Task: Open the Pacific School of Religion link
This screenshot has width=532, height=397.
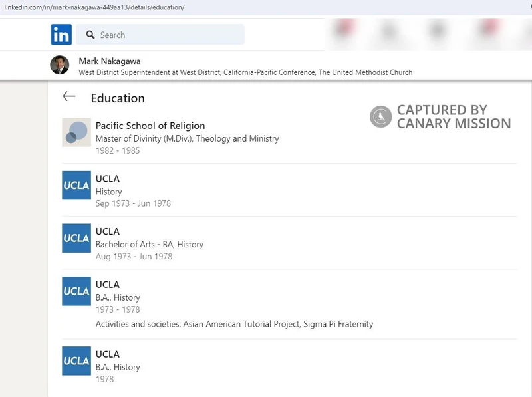Action: pos(150,126)
